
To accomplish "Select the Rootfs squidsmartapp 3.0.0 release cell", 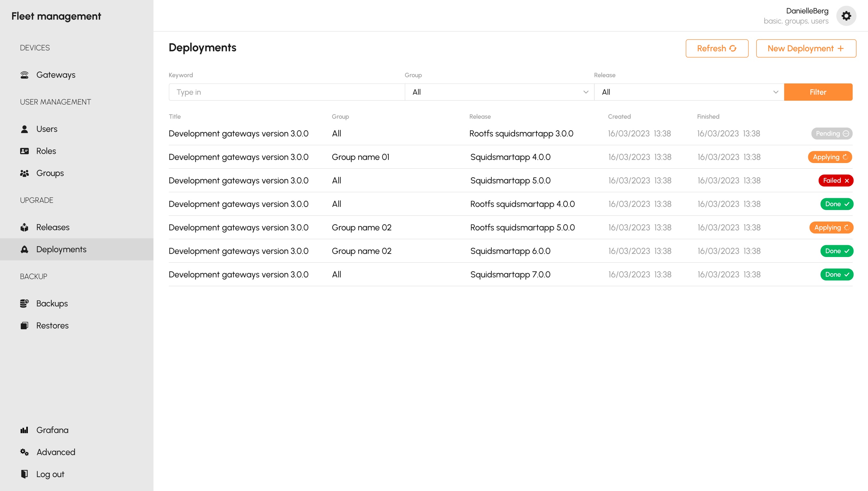I will (x=521, y=134).
